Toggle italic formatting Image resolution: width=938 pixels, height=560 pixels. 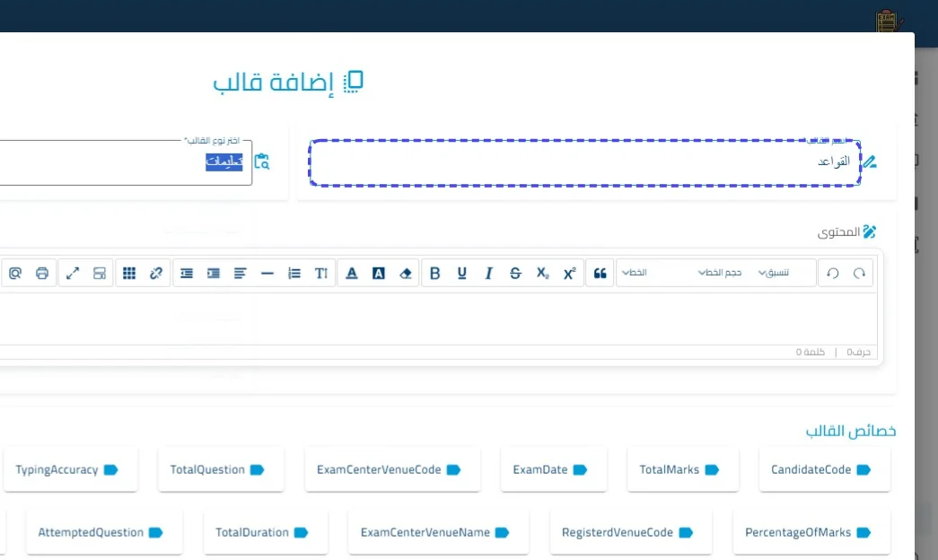[x=488, y=274]
